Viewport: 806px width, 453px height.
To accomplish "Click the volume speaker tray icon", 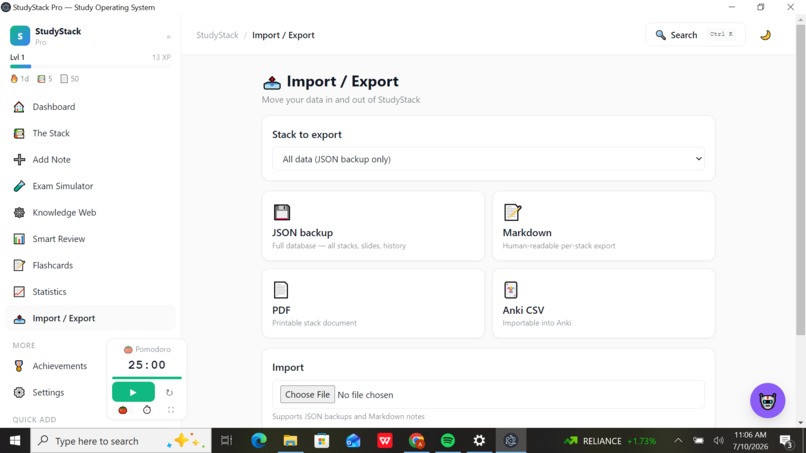I will pyautogui.click(x=718, y=441).
